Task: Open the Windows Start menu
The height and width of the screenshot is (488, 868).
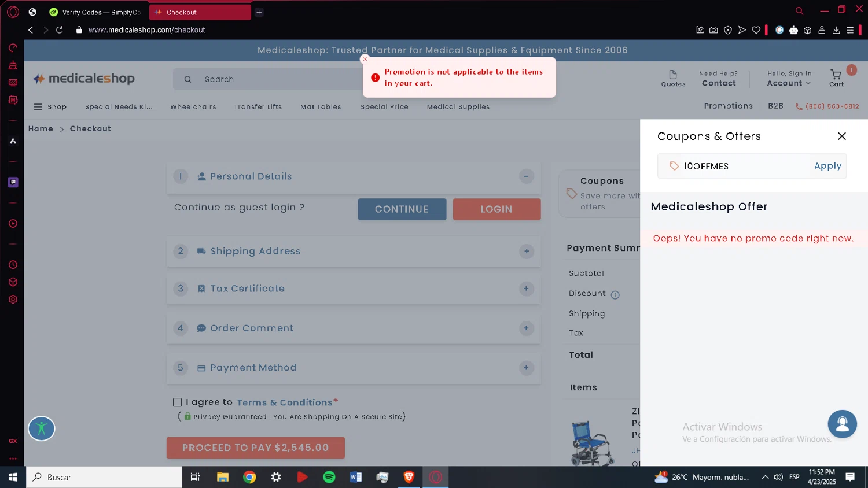Action: (x=13, y=477)
